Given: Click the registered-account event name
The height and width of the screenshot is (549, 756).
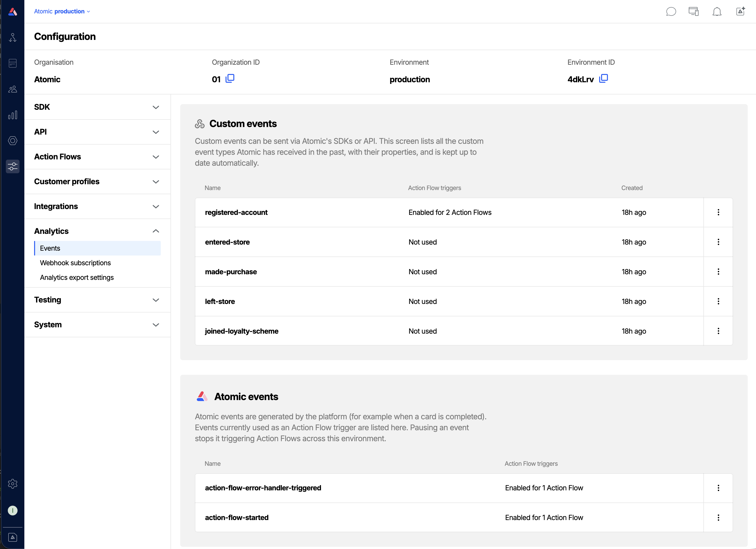Looking at the screenshot, I should (x=236, y=212).
